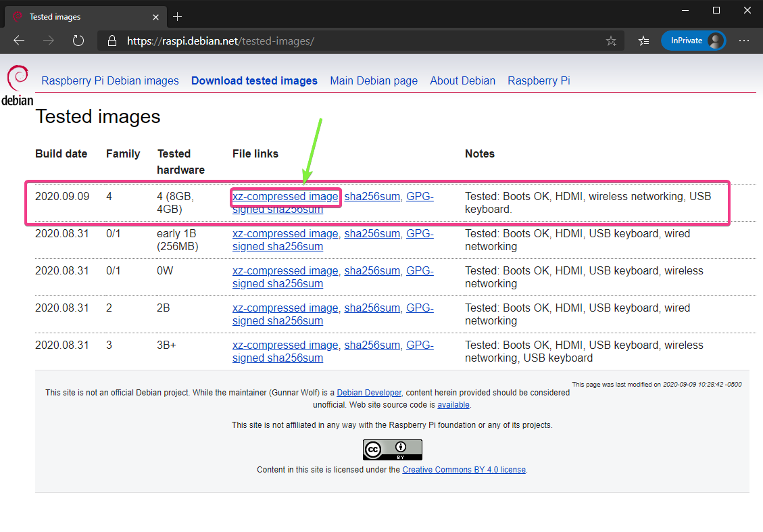The height and width of the screenshot is (532, 763).
Task: Open the Creative Commons BY 4.0 license link
Action: pyautogui.click(x=464, y=470)
